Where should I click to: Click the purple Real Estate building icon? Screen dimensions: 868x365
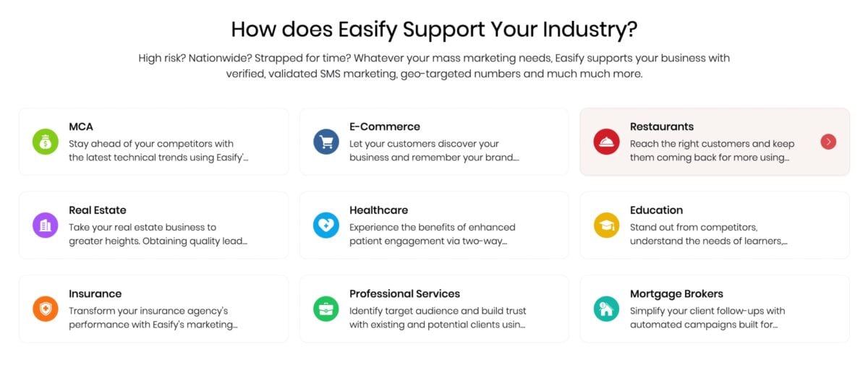point(45,226)
